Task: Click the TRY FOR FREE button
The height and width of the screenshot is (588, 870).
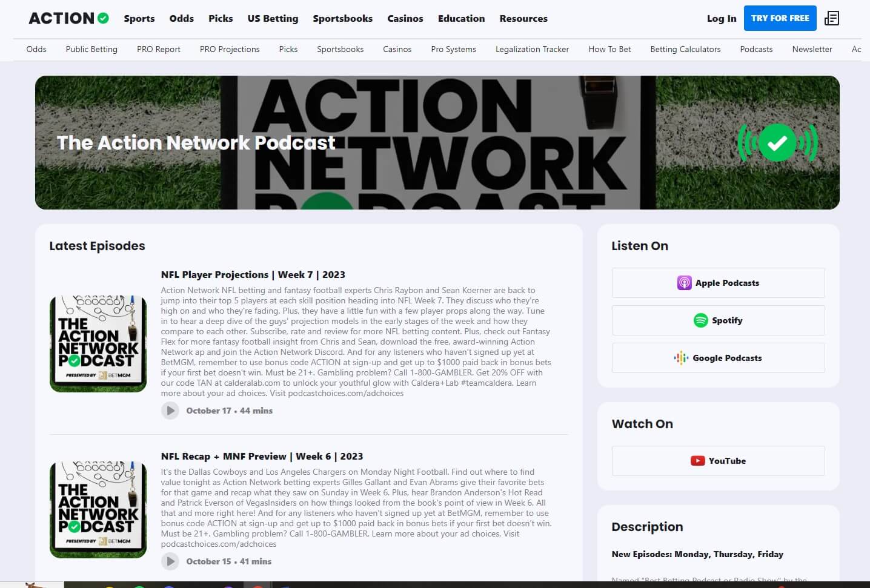Action: 780,18
